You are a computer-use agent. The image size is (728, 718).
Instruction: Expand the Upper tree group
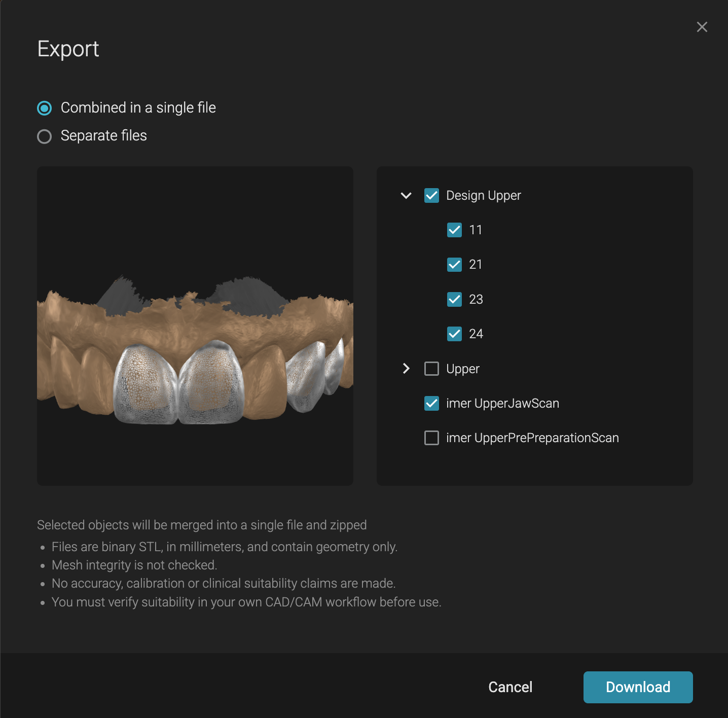pos(406,369)
